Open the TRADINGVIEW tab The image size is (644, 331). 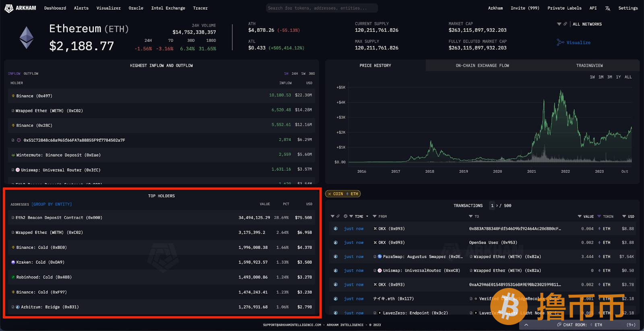[x=589, y=66]
